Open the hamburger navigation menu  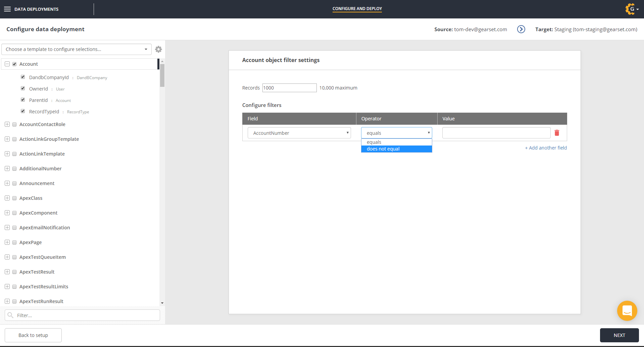click(x=7, y=9)
